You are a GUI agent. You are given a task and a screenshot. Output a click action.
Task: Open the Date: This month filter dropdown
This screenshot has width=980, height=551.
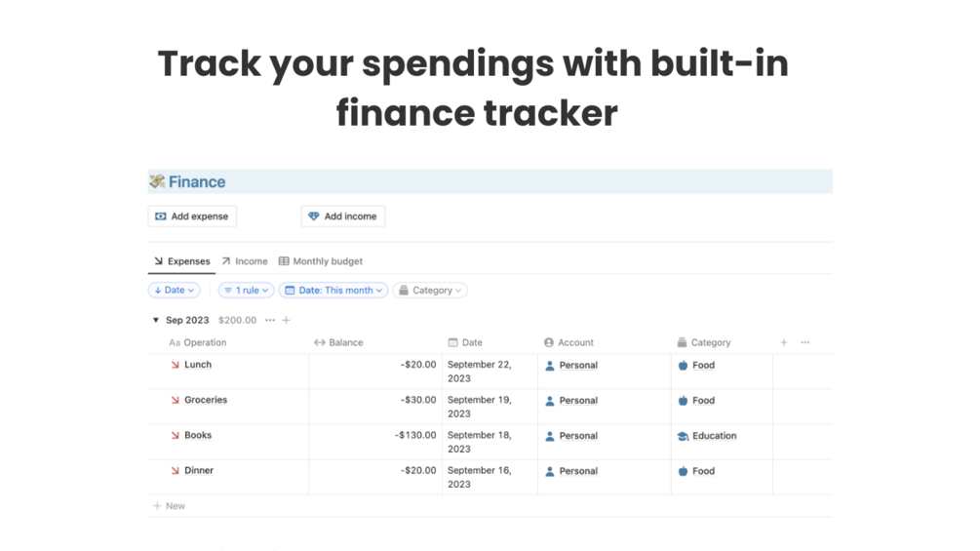[333, 290]
